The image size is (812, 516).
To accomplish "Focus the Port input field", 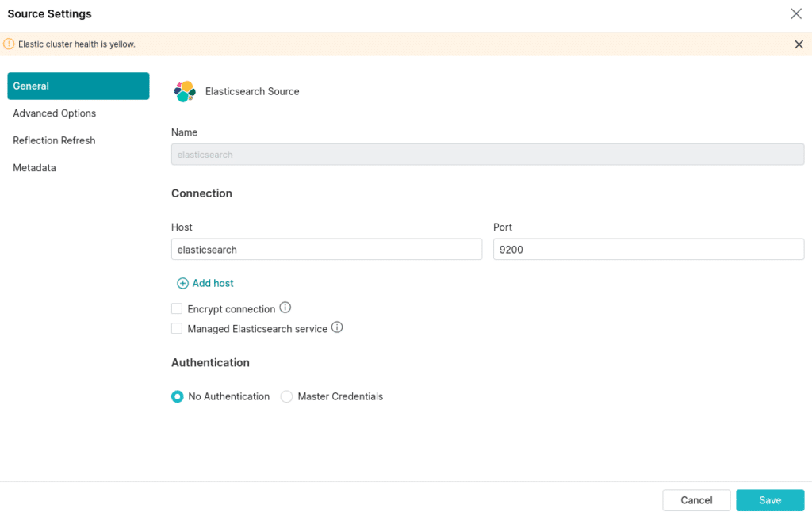I will [649, 250].
